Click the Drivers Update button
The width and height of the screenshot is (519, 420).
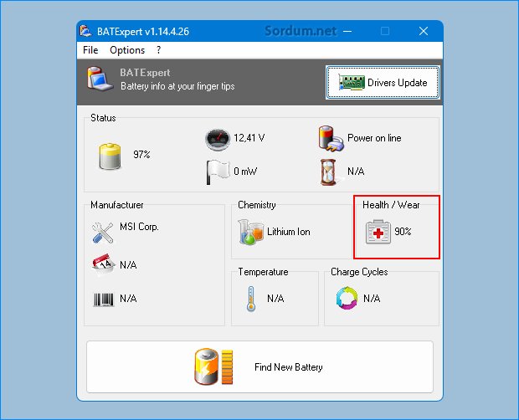(x=383, y=82)
